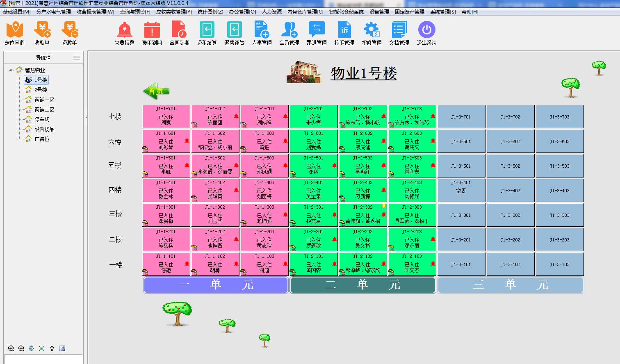This screenshot has width=620, height=364.
Task: Open the 报修管理 repair management tool
Action: [372, 33]
